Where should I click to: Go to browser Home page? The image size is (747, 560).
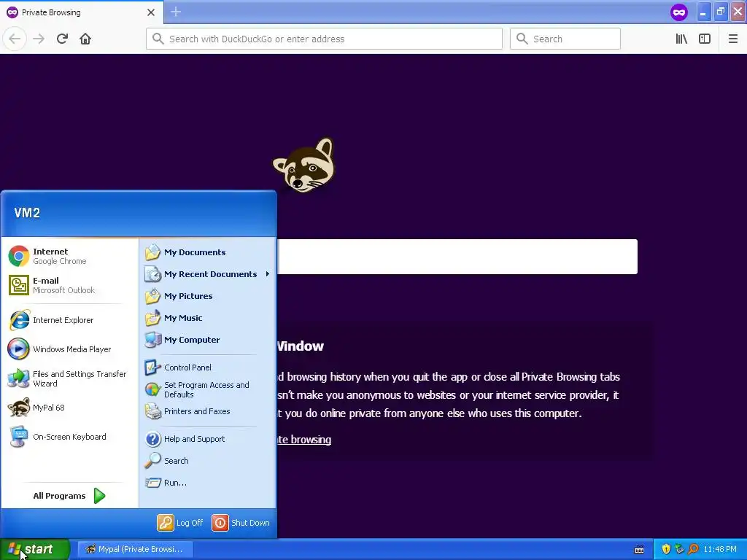(85, 39)
